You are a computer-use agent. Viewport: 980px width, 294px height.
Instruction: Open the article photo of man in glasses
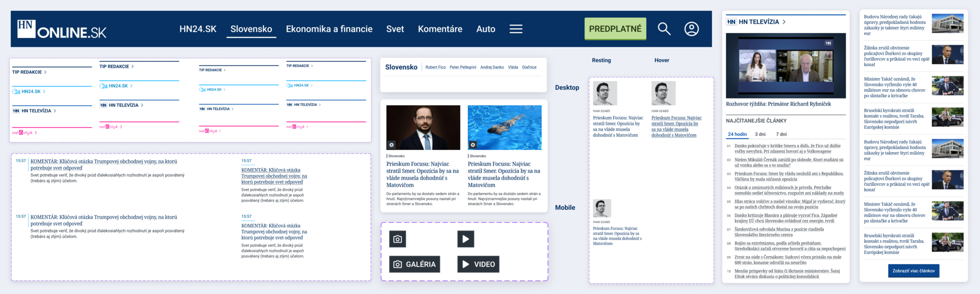(x=423, y=127)
